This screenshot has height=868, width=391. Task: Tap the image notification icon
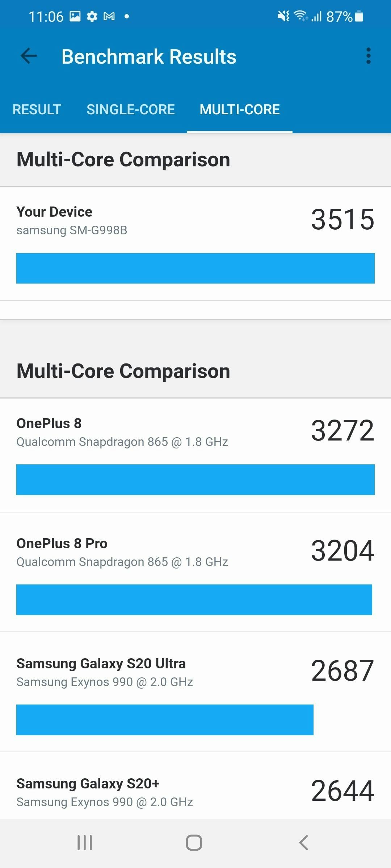75,16
